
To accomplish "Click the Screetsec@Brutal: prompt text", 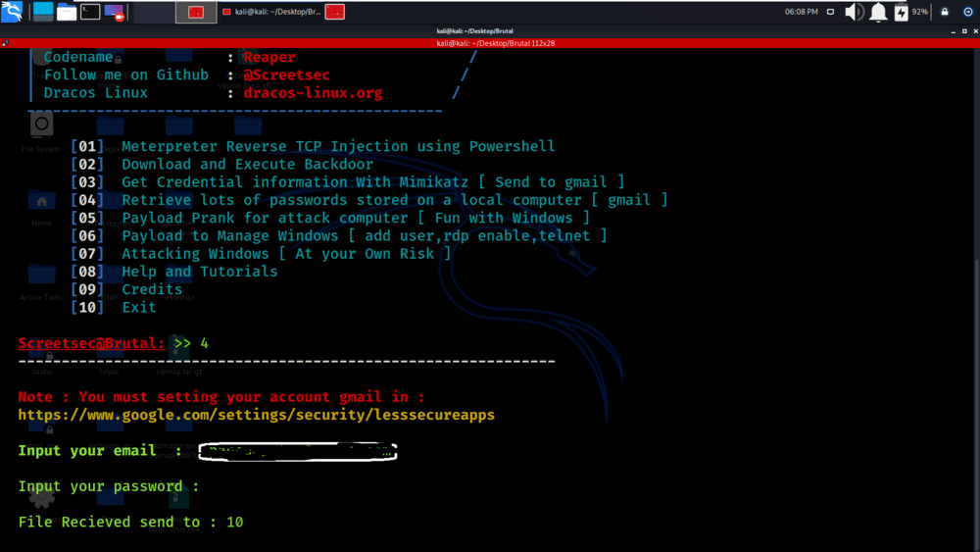I will coord(91,343).
